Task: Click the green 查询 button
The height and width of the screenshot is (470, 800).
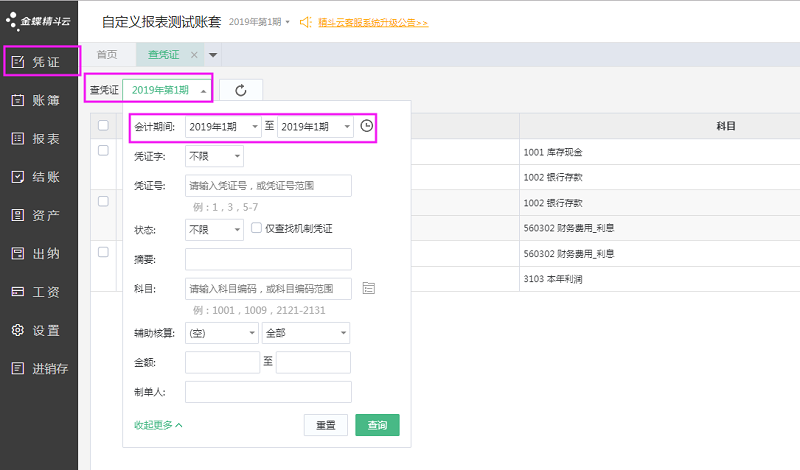Action: (377, 425)
